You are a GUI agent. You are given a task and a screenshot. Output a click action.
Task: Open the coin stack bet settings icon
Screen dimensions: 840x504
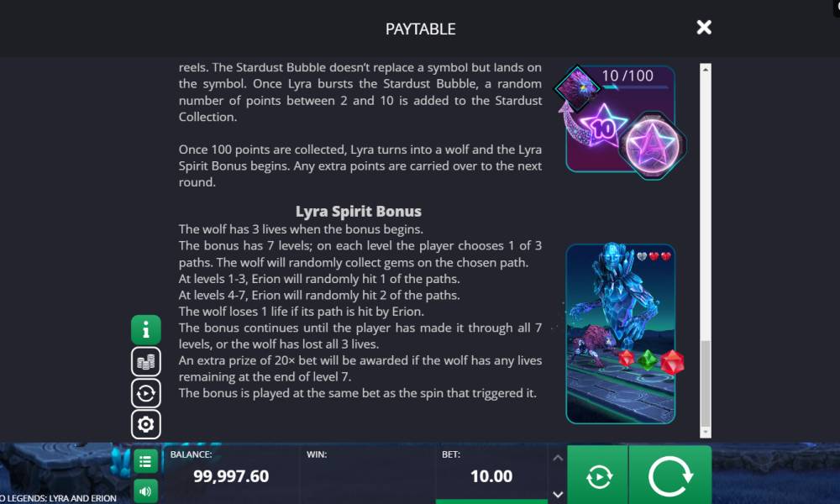tap(145, 361)
